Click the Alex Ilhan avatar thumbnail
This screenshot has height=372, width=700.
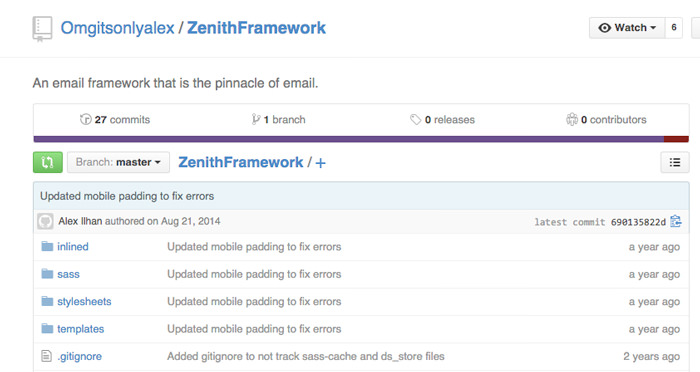click(x=45, y=221)
